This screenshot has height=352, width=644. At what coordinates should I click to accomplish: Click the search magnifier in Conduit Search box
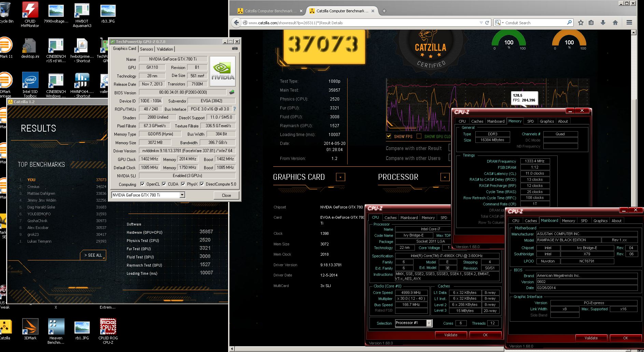[569, 23]
